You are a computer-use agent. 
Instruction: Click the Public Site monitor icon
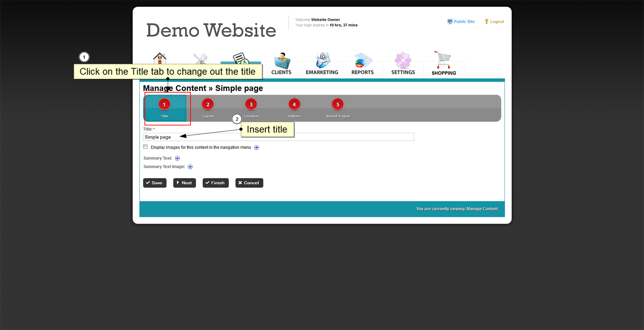pyautogui.click(x=450, y=21)
